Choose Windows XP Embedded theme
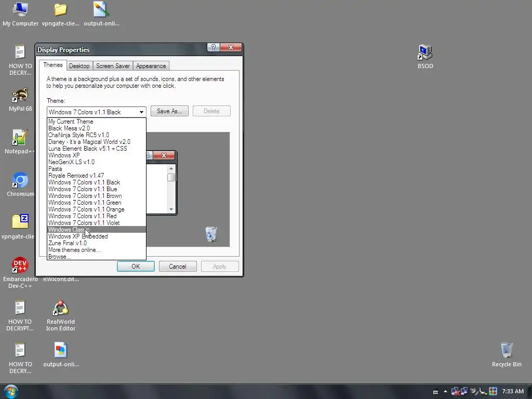Image resolution: width=532 pixels, height=399 pixels. click(96, 236)
